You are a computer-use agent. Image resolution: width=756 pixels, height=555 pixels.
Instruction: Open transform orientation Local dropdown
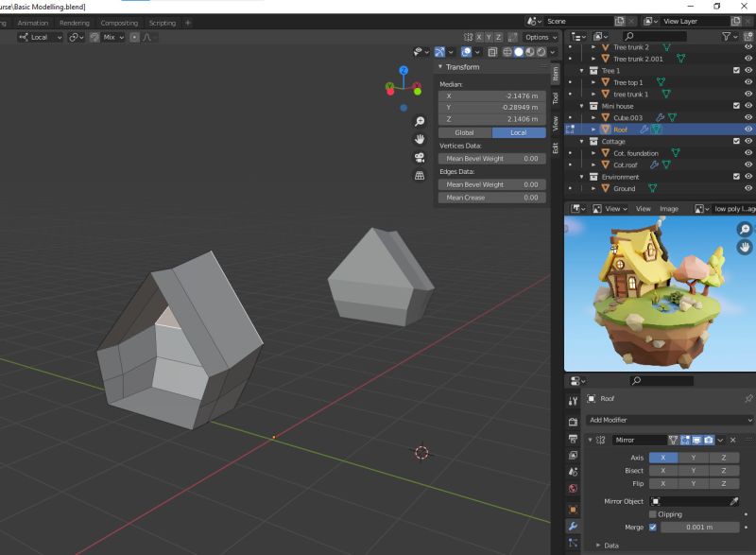[41, 37]
